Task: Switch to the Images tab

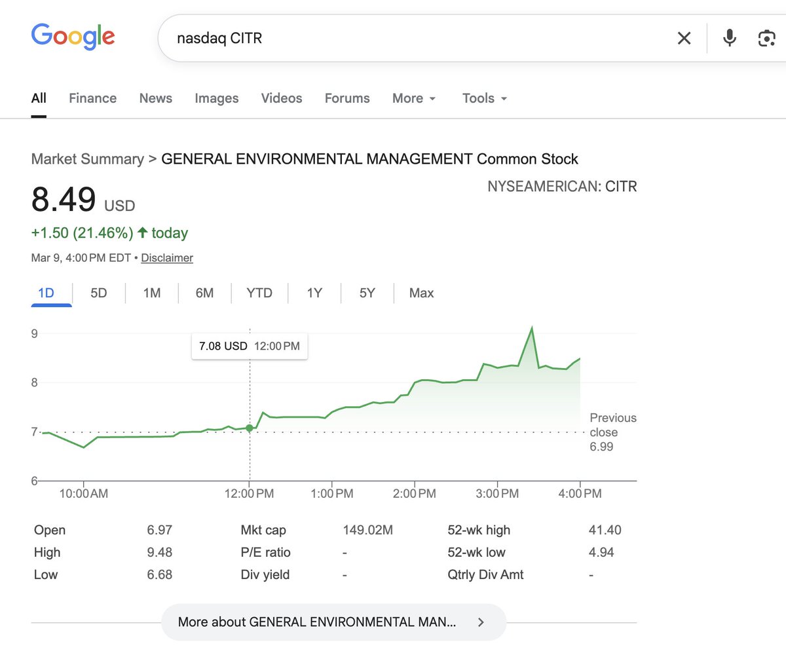Action: 217,98
